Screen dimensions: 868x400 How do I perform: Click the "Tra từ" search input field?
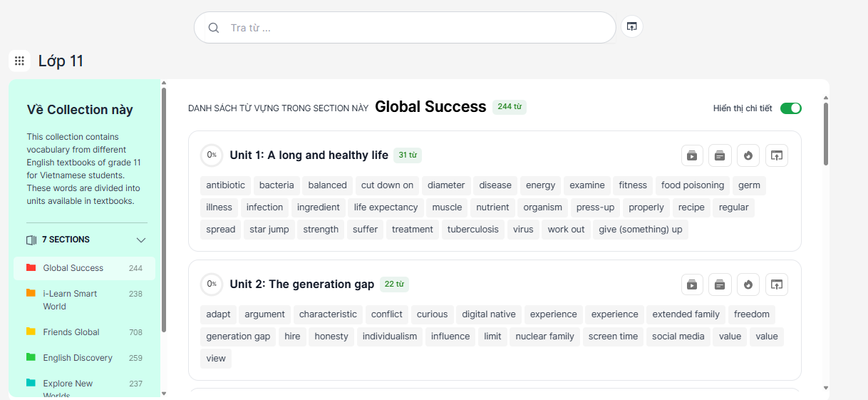(413, 28)
